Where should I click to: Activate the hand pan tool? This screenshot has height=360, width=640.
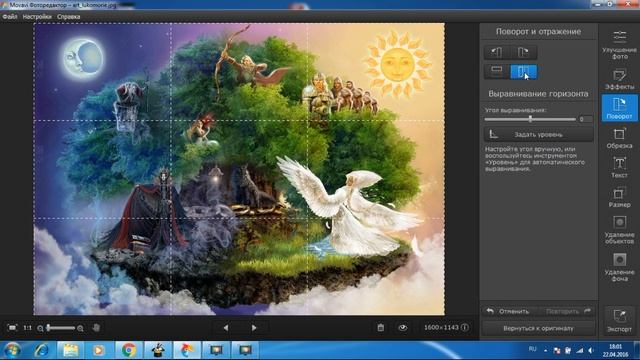click(x=96, y=328)
